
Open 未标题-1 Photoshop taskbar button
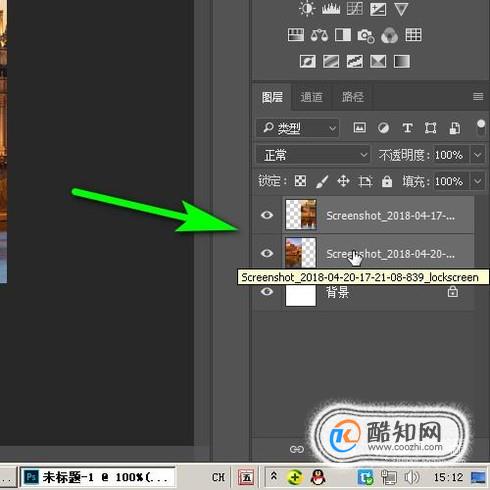pos(97,477)
